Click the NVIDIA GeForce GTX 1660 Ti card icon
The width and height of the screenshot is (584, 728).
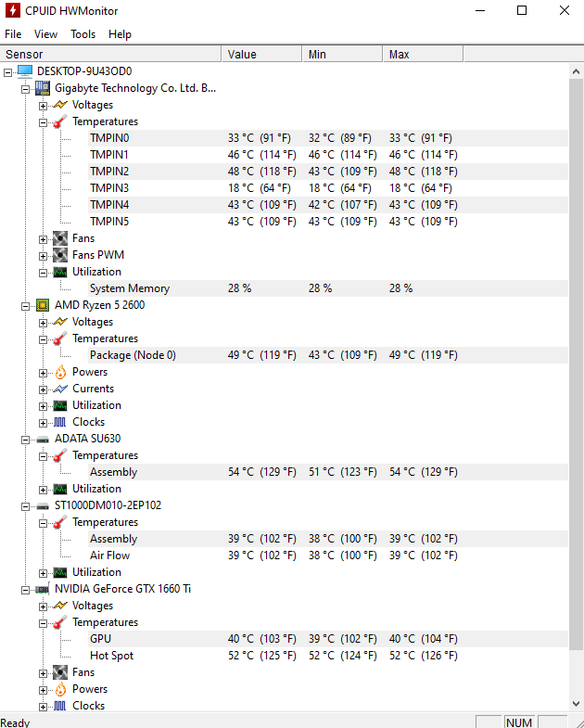pos(43,589)
